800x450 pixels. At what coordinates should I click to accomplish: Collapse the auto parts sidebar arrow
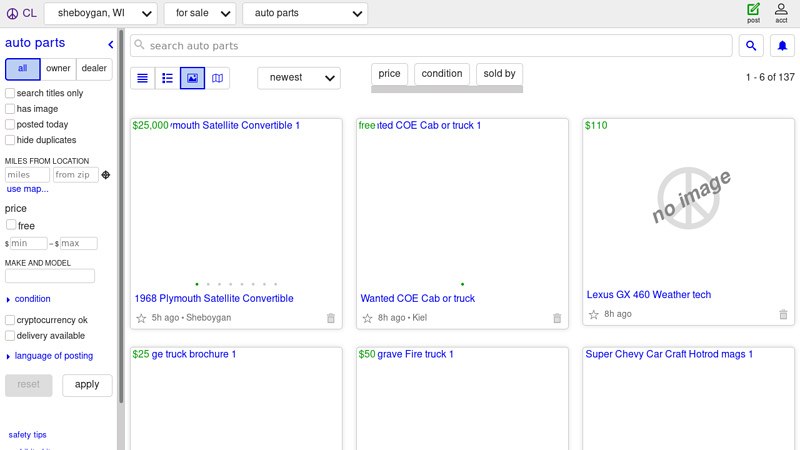[x=111, y=44]
